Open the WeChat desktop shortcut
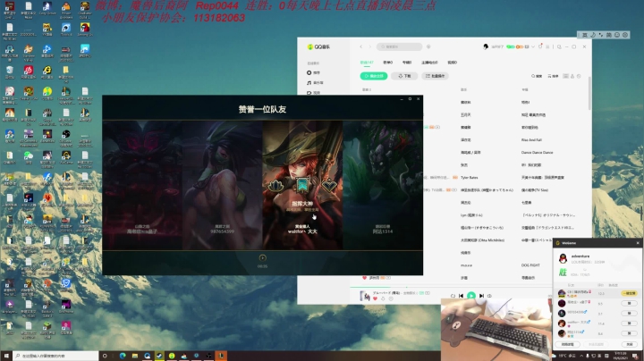The height and width of the screenshot is (361, 644). point(29,157)
